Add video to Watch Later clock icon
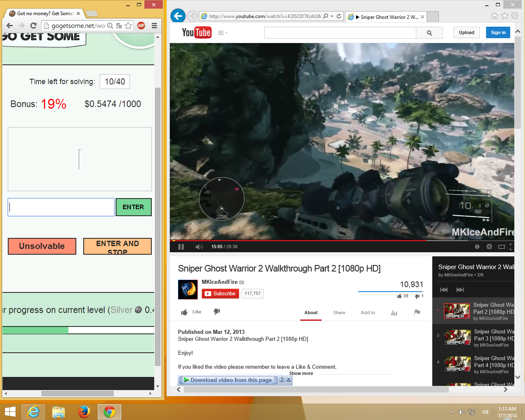This screenshot has height=420, width=525. tap(477, 247)
